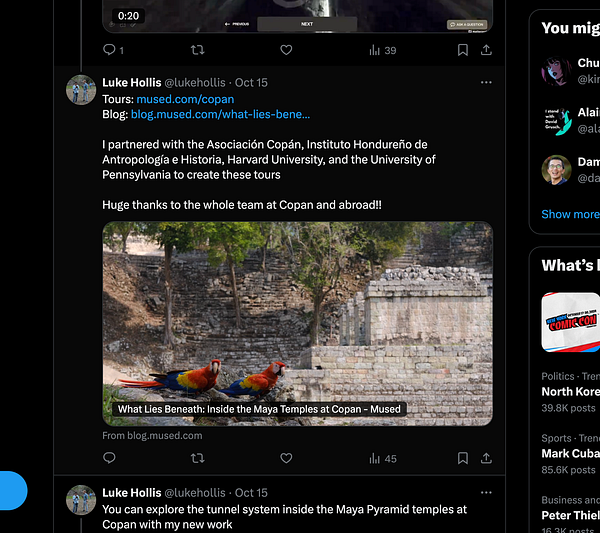Click the blue post button at left edge

click(x=13, y=491)
